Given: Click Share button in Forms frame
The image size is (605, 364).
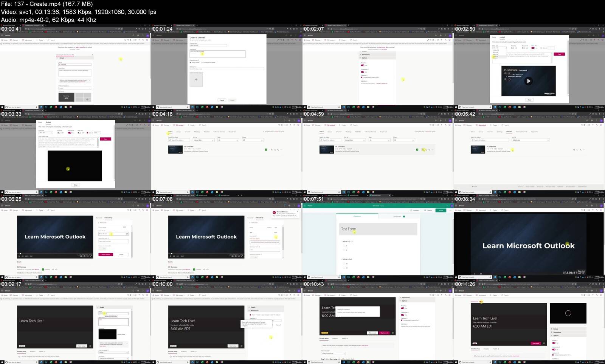Looking at the screenshot, I should click(x=441, y=211).
